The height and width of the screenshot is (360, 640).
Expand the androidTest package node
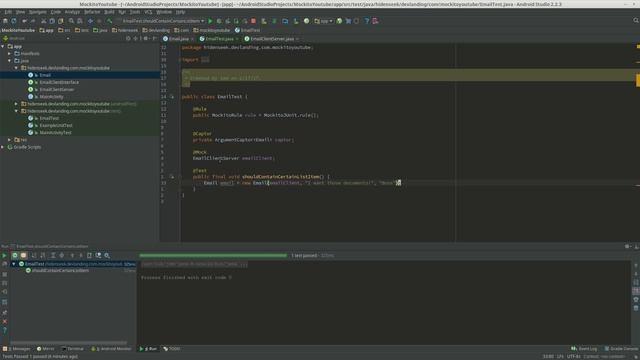click(16, 104)
